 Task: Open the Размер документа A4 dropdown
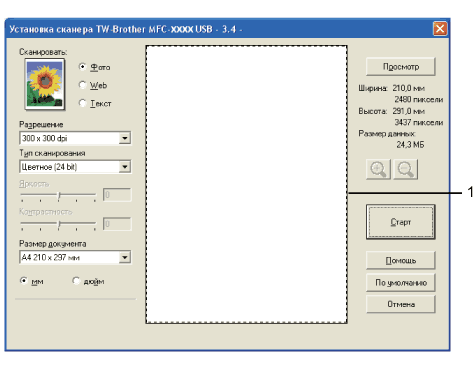click(75, 257)
